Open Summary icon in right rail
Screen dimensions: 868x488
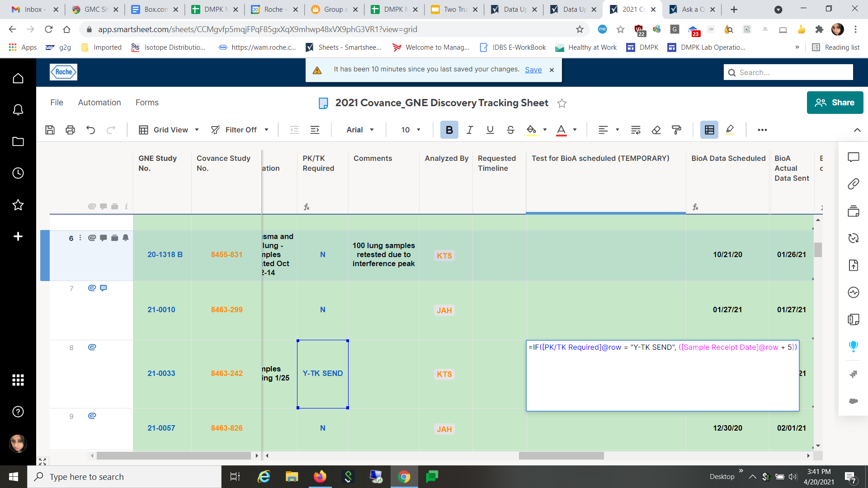(x=854, y=319)
